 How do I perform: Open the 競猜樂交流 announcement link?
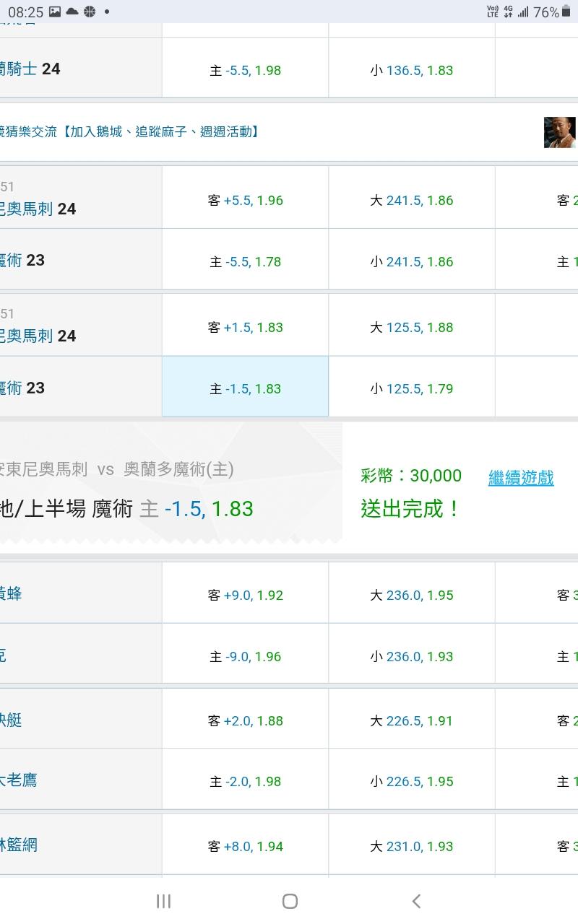point(130,131)
